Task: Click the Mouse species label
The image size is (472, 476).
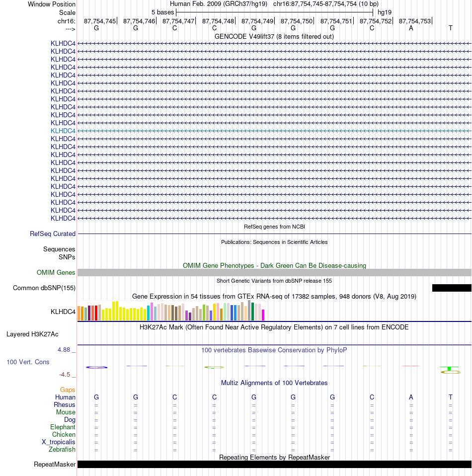Action: (x=66, y=412)
